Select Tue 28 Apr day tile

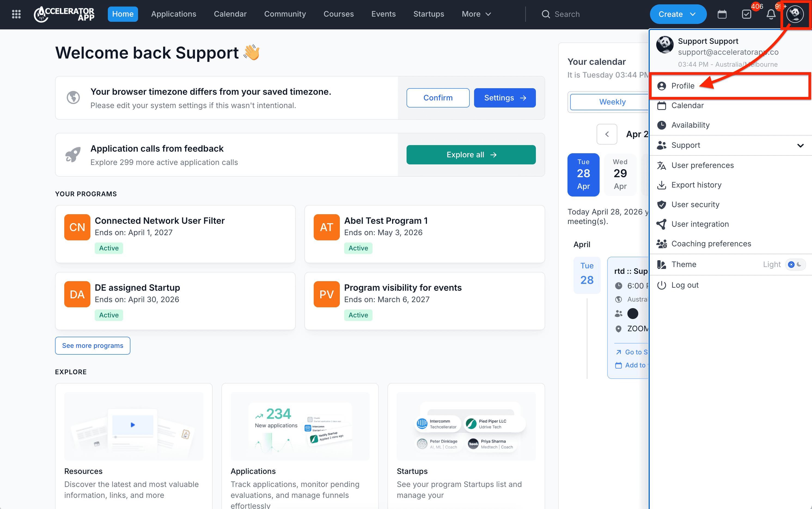click(583, 174)
